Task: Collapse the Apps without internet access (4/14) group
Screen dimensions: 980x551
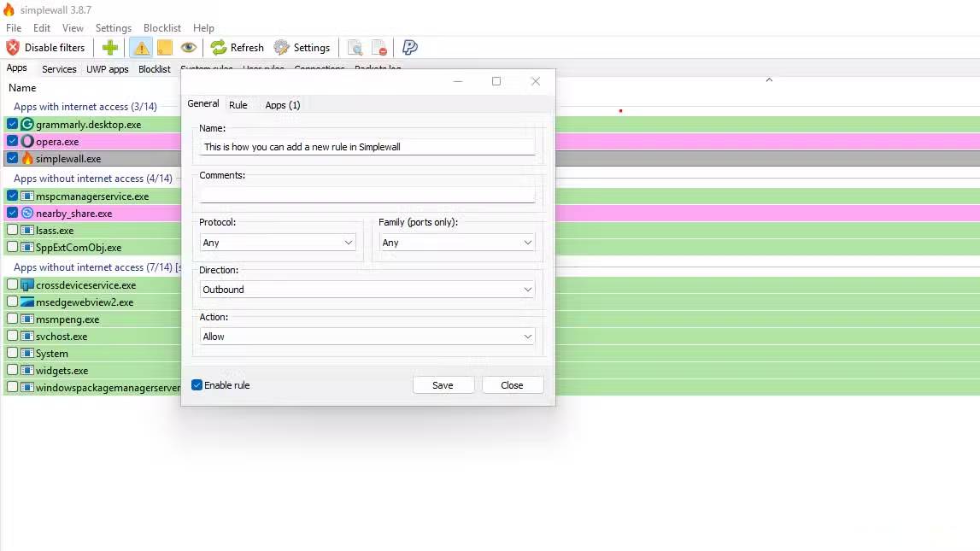Action: 92,178
